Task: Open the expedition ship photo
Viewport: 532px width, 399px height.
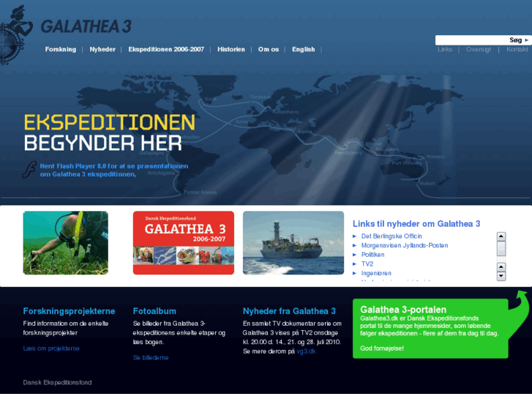Action: [x=293, y=243]
